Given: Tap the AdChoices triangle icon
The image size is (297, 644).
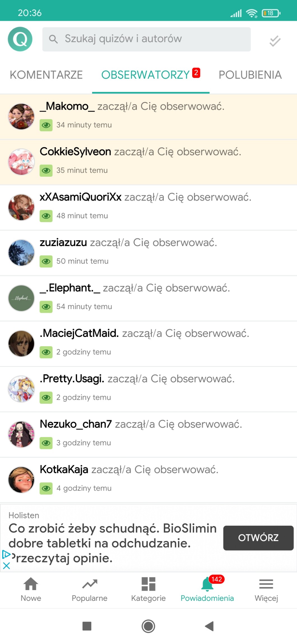Looking at the screenshot, I should tap(6, 555).
